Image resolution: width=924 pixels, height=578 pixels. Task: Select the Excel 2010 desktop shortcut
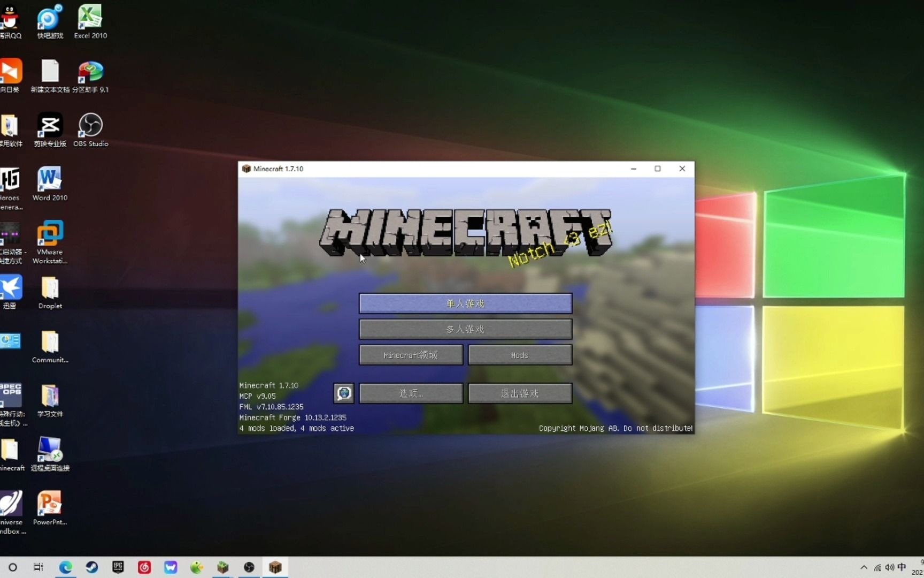point(90,22)
